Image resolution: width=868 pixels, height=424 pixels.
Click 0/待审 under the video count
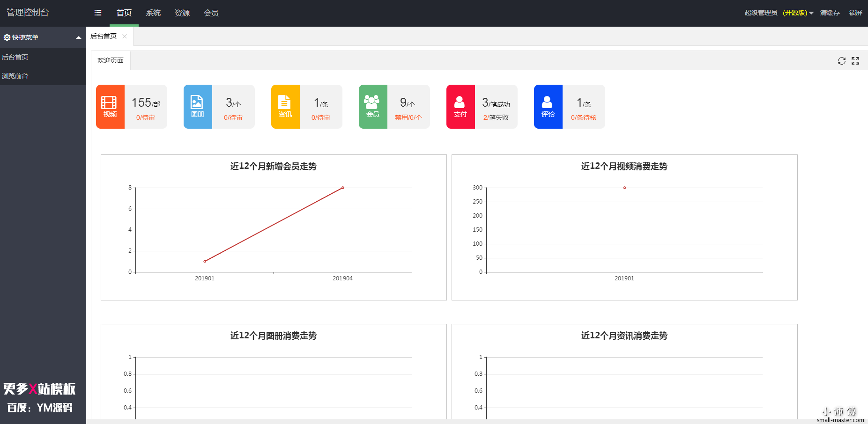pyautogui.click(x=146, y=117)
